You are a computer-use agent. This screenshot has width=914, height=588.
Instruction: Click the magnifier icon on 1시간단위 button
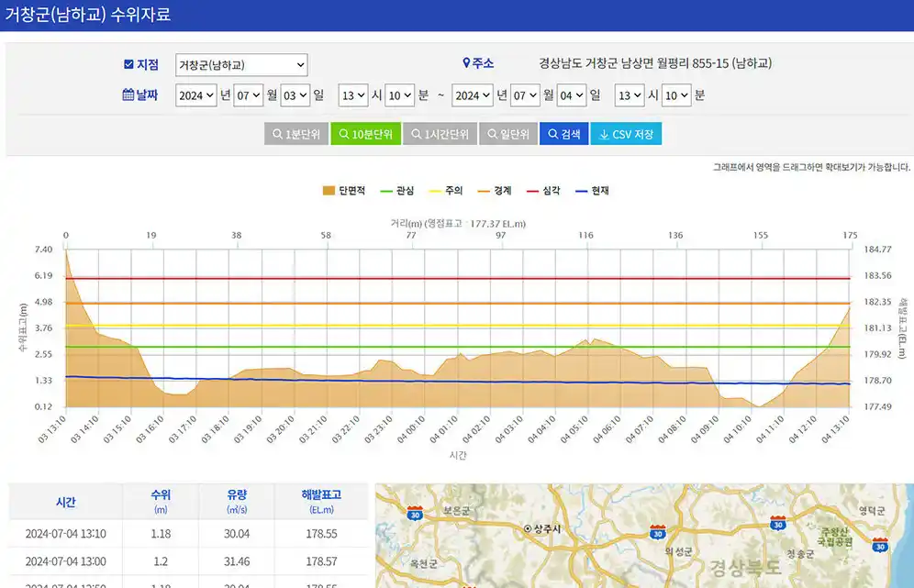[x=415, y=133]
